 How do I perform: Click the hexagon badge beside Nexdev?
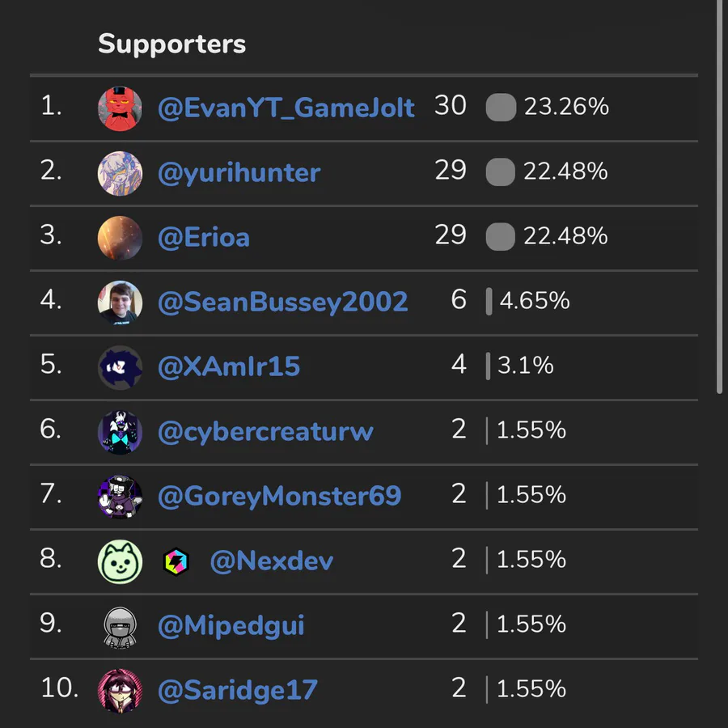click(176, 561)
